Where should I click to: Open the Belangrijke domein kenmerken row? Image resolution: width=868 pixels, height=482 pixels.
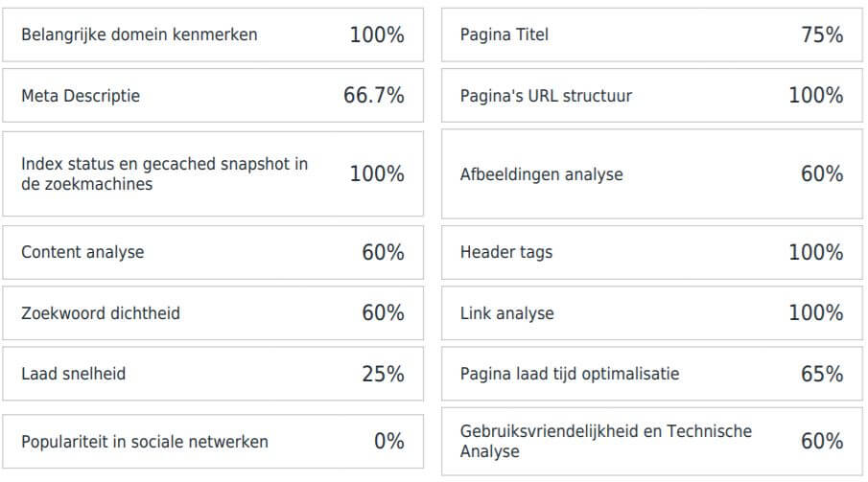[213, 34]
